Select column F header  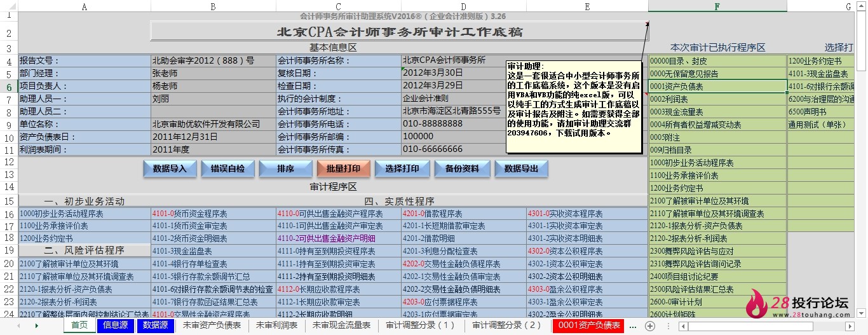pos(717,6)
